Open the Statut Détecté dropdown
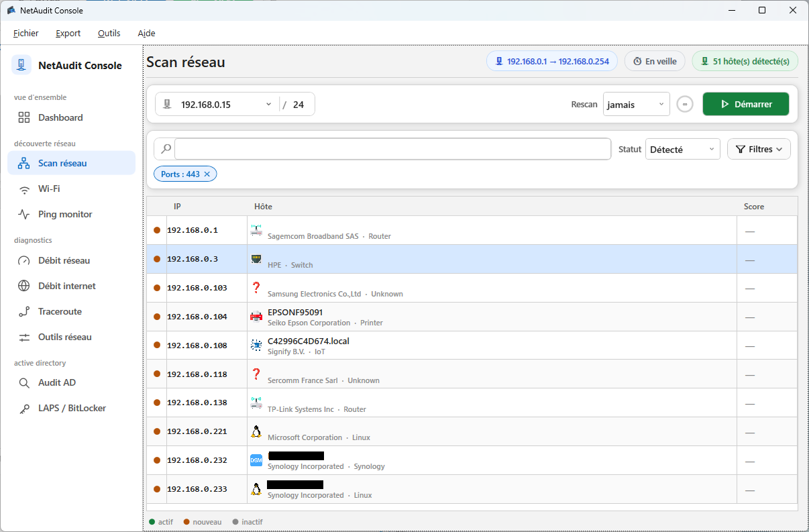 coord(682,150)
